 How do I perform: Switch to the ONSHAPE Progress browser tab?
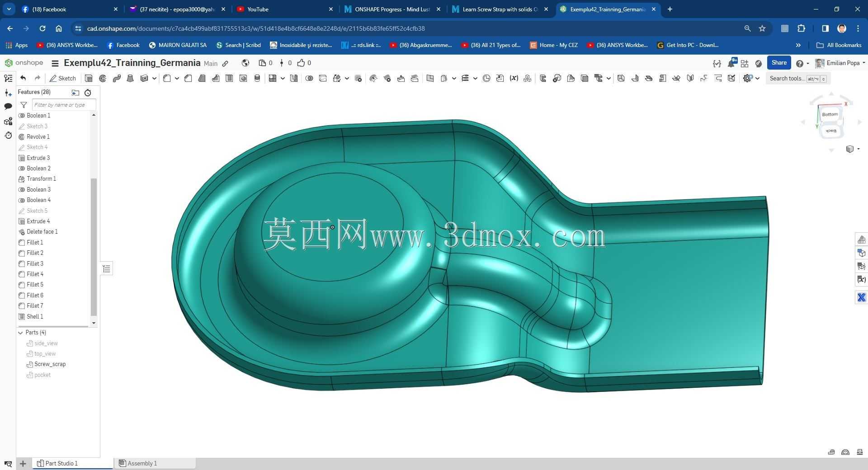click(x=392, y=9)
